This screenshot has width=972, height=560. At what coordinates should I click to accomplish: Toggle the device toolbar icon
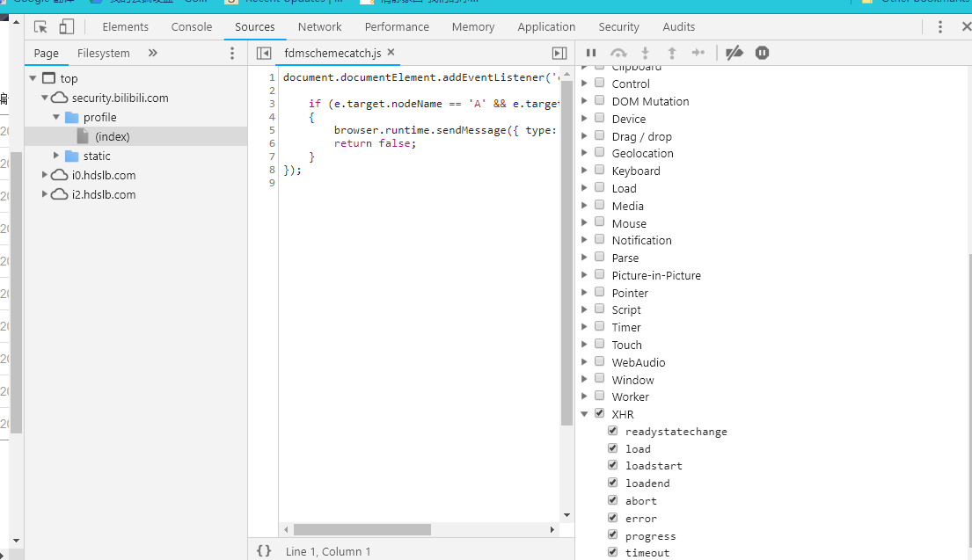pos(67,27)
